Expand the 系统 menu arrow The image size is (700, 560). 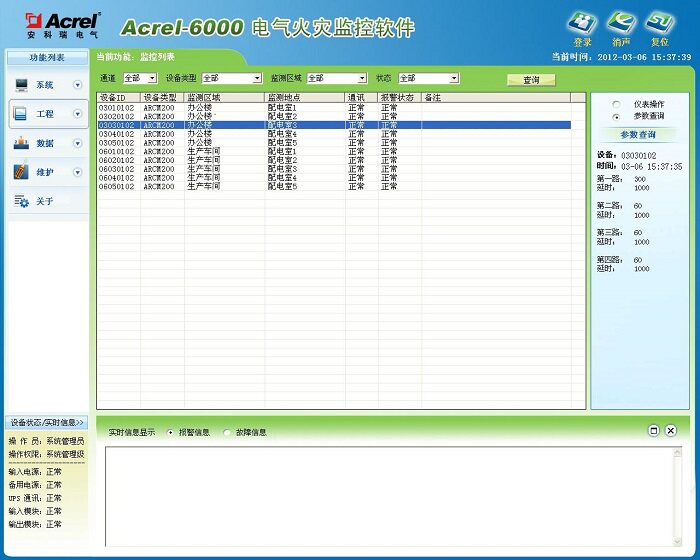pyautogui.click(x=78, y=85)
